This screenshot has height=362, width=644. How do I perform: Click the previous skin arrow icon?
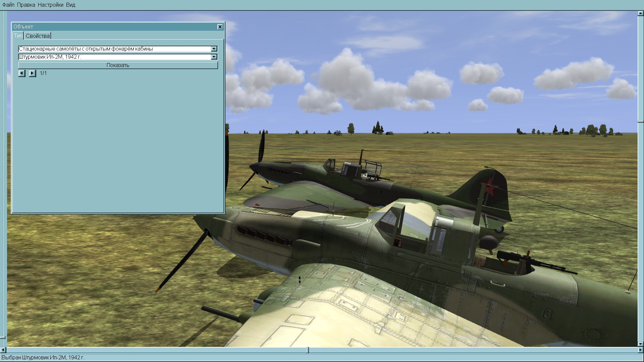click(x=22, y=73)
